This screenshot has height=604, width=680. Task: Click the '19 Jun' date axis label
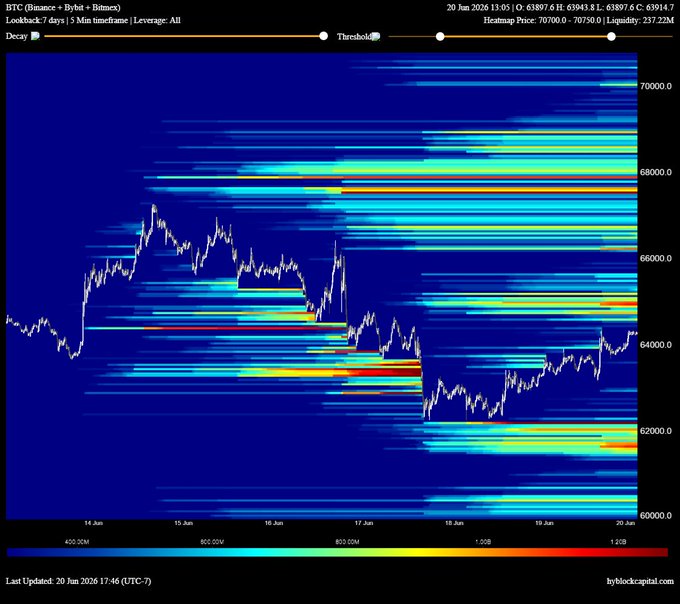tap(544, 523)
